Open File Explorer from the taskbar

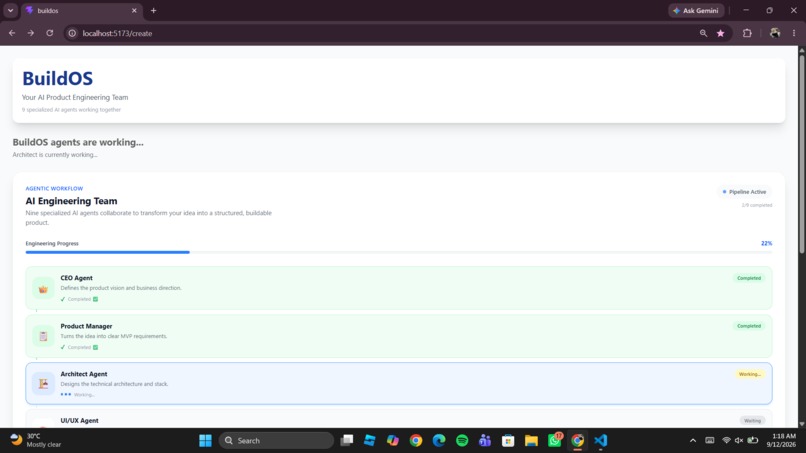click(532, 441)
